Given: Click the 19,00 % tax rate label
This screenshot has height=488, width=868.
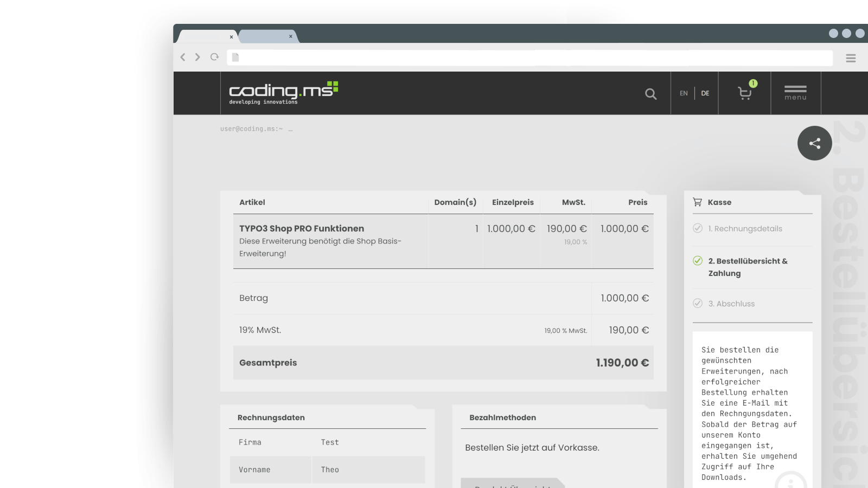Looking at the screenshot, I should 576,242.
